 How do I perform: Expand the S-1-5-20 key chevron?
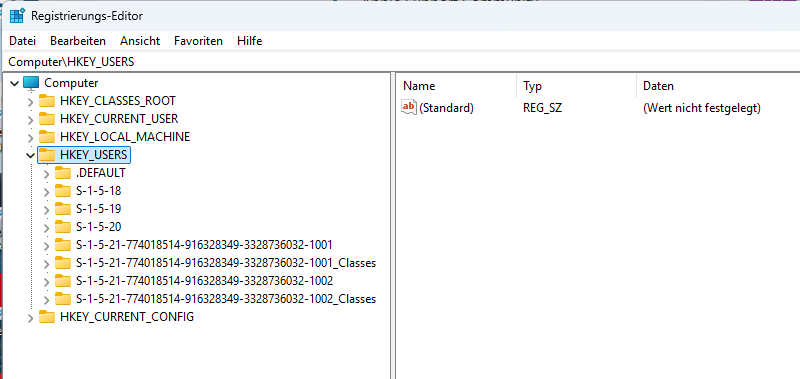click(x=46, y=228)
